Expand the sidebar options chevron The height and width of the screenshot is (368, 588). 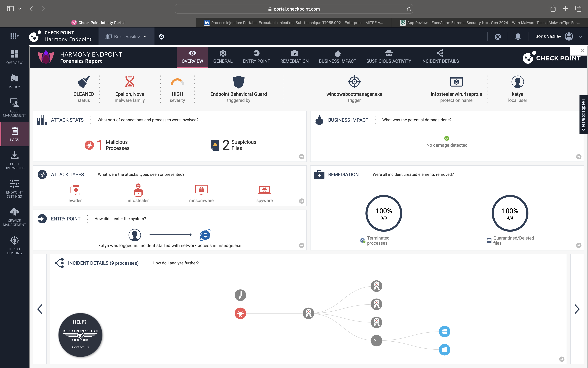[x=20, y=9]
